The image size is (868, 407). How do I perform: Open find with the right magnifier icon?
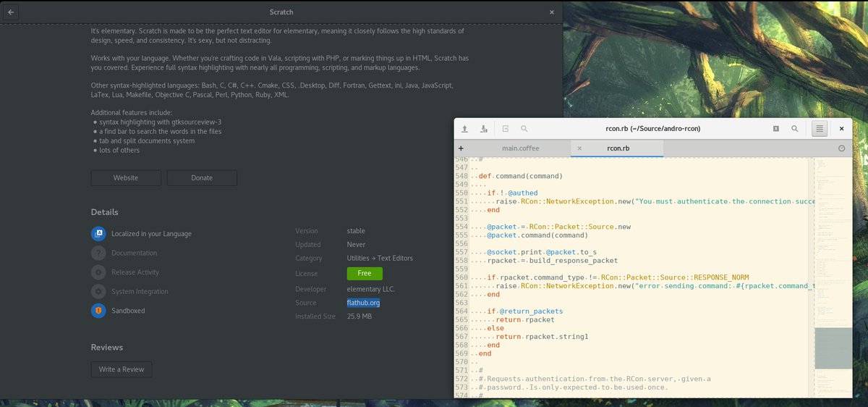[795, 128]
